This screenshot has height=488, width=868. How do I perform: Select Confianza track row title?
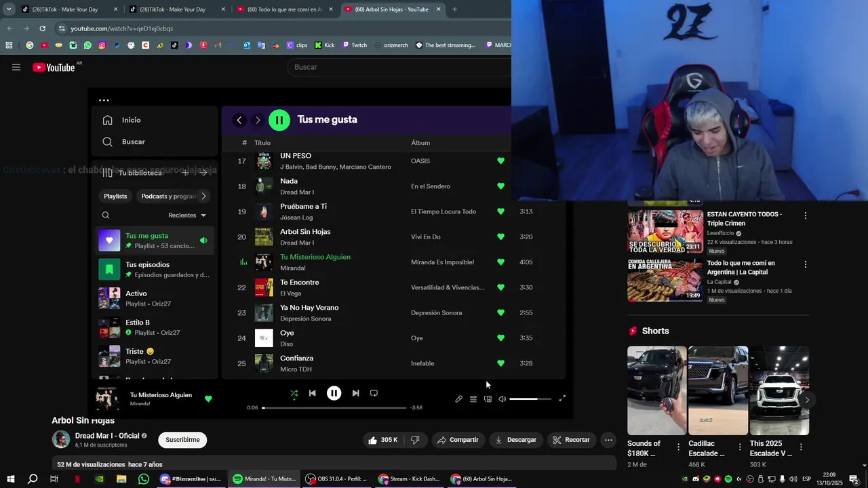click(x=296, y=358)
